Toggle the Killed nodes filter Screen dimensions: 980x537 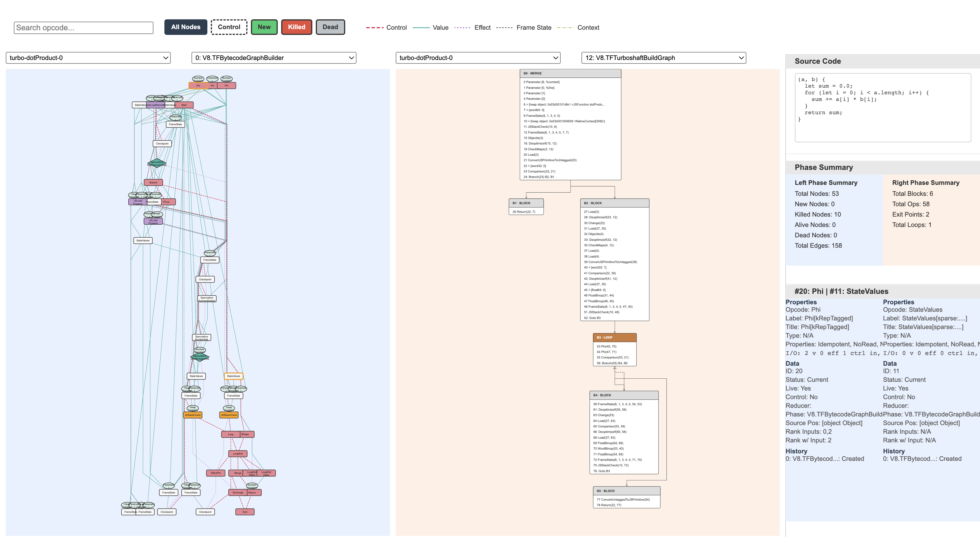(x=297, y=27)
